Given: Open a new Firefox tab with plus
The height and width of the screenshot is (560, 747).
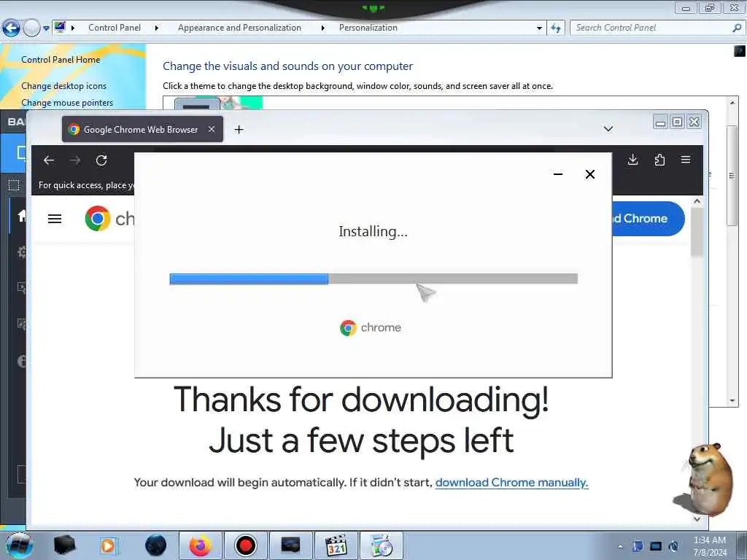Looking at the screenshot, I should click(x=239, y=130).
